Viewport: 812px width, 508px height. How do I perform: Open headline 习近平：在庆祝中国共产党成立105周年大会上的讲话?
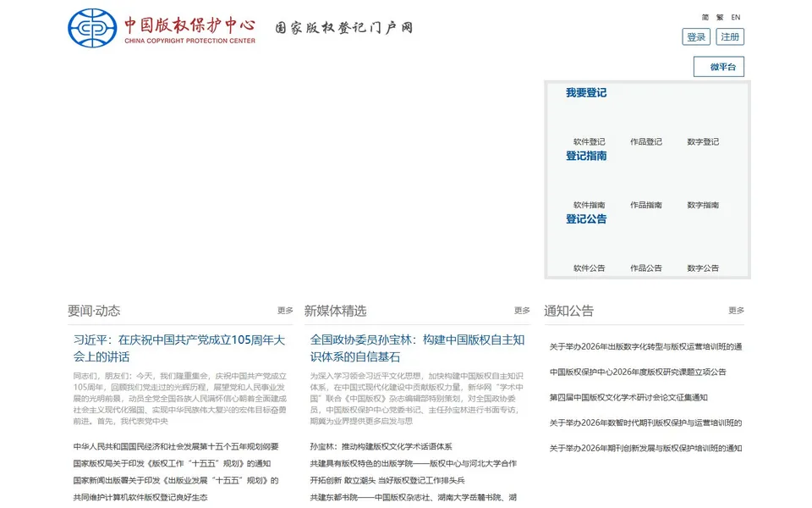click(179, 348)
